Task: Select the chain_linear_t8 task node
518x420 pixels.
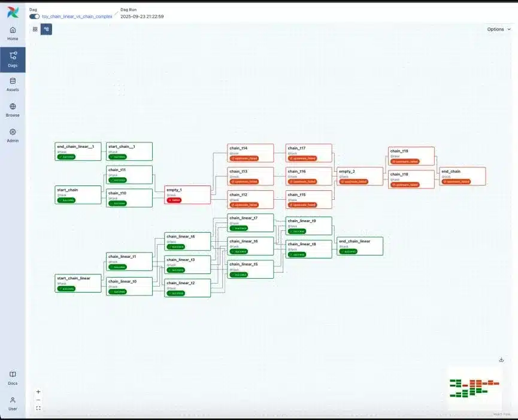Action: point(308,249)
